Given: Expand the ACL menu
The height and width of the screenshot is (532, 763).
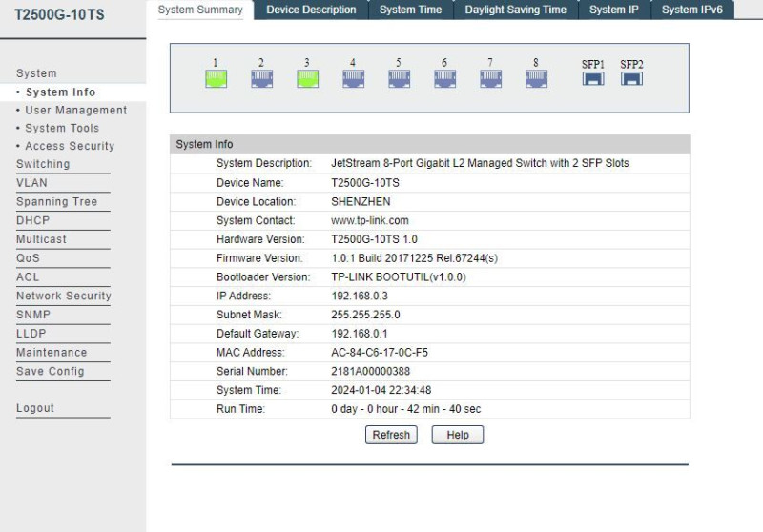Looking at the screenshot, I should click(x=28, y=277).
